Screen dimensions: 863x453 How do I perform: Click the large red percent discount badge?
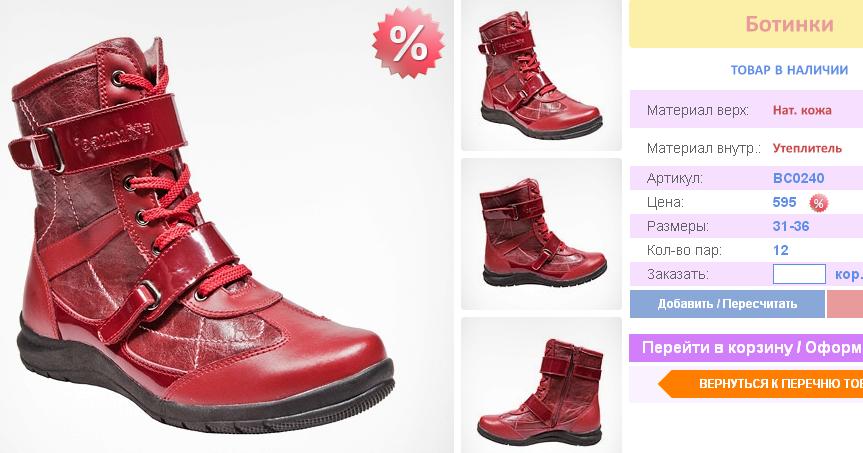(x=408, y=42)
